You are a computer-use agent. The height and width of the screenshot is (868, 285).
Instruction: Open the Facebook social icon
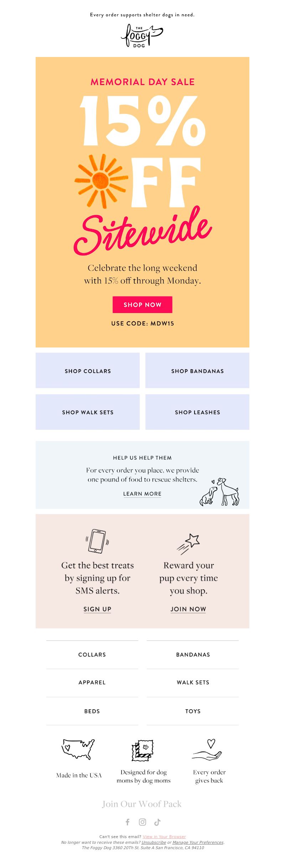pyautogui.click(x=128, y=822)
